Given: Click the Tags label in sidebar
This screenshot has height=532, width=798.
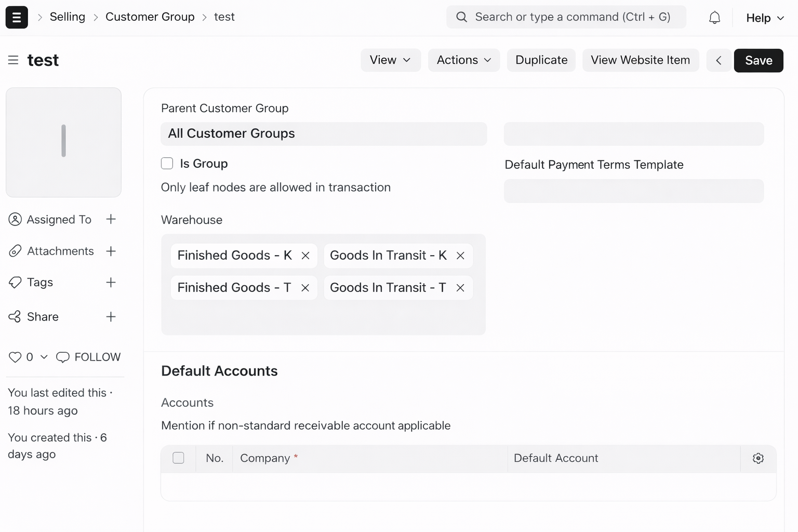Looking at the screenshot, I should (x=40, y=282).
